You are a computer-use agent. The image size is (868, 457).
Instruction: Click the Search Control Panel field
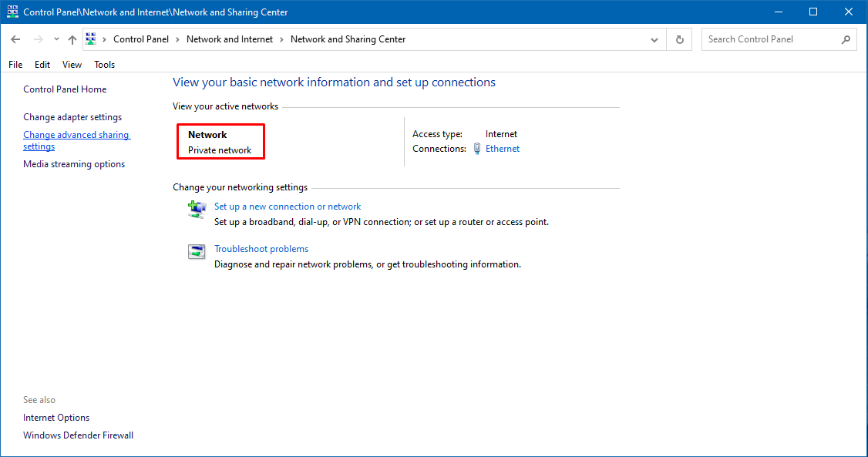pos(772,39)
